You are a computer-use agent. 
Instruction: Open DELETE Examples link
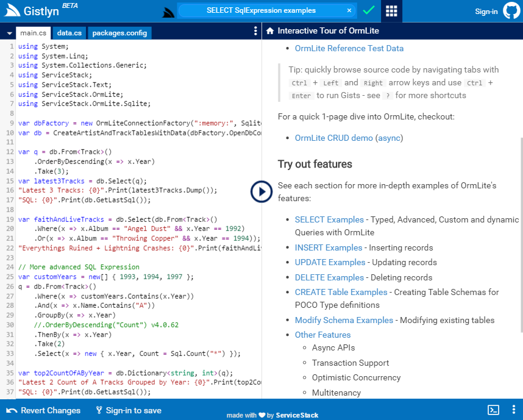click(329, 277)
